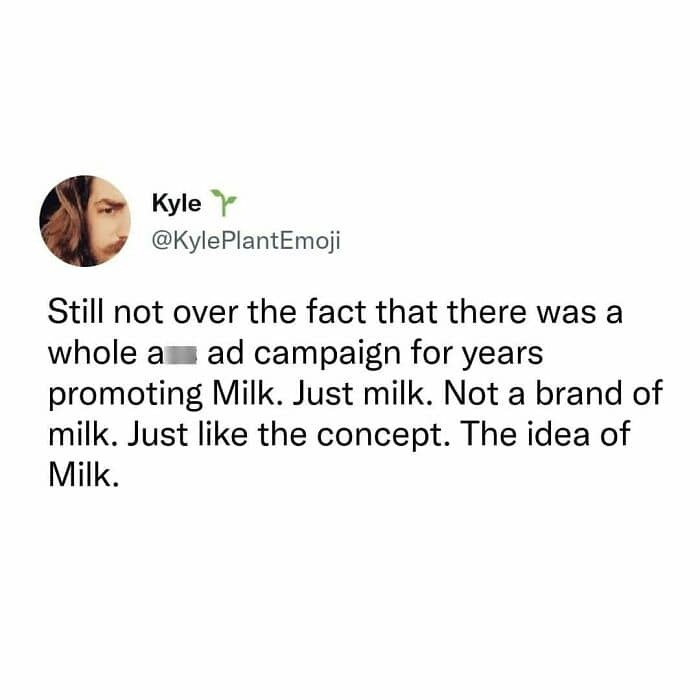Viewport: 700px width, 700px height.
Task: Click Kyle's profile avatar picture
Action: coord(82,221)
